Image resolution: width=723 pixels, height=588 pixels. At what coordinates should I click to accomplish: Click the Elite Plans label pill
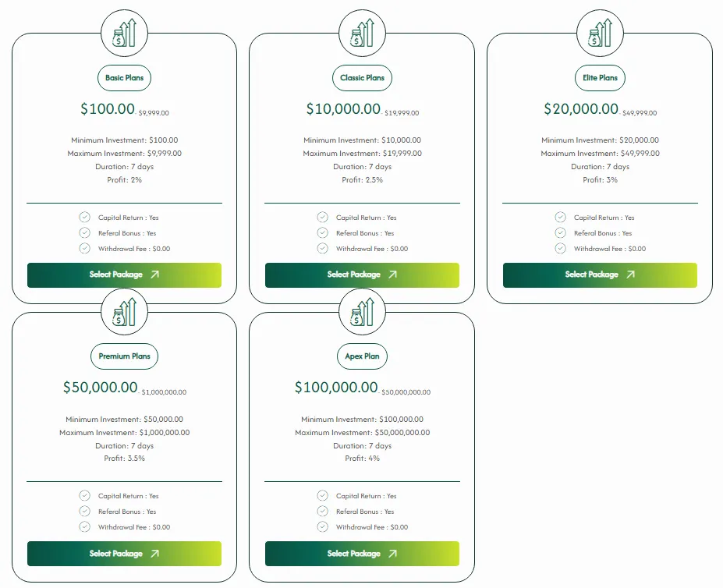point(600,78)
